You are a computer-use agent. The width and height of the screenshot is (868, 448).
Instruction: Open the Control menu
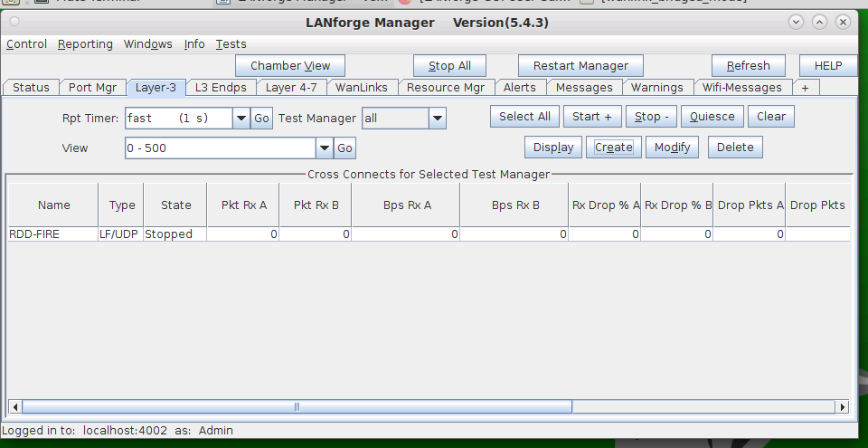coord(26,43)
